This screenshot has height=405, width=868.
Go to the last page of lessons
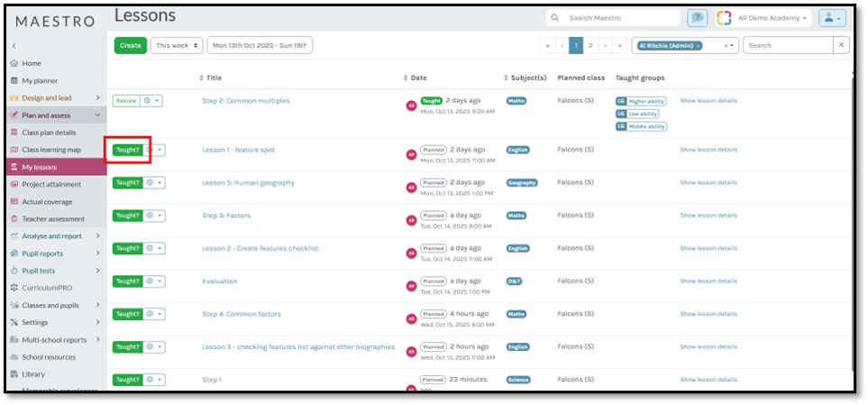click(x=620, y=45)
